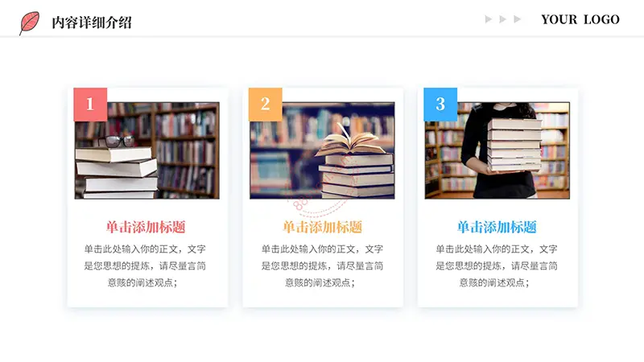Click the orange 单击添加标题 heading
This screenshot has width=644, height=362.
(x=323, y=227)
